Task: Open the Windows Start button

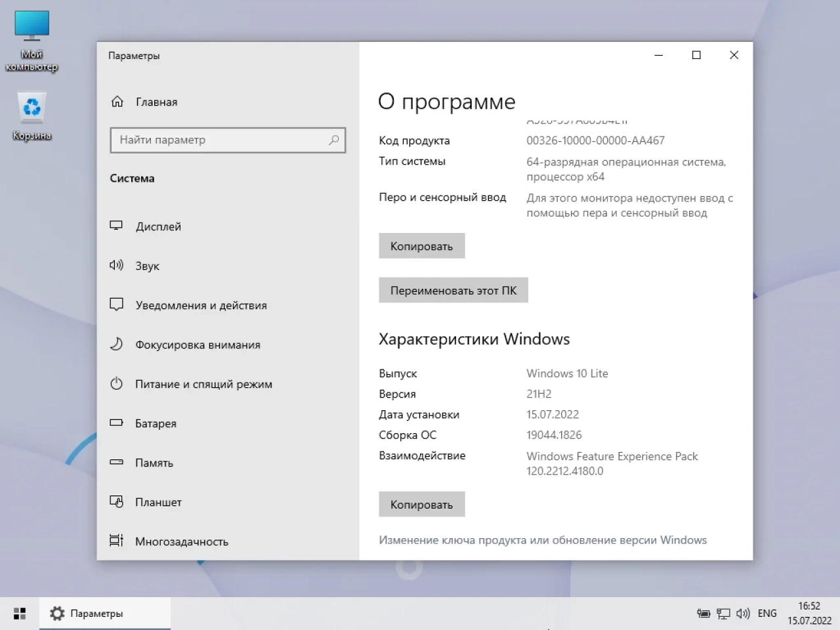Action: point(20,614)
